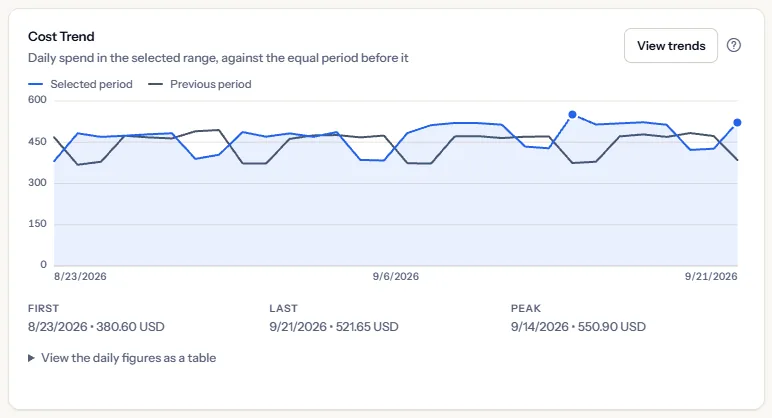
Task: Click the PEAK stat label
Action: (526, 308)
